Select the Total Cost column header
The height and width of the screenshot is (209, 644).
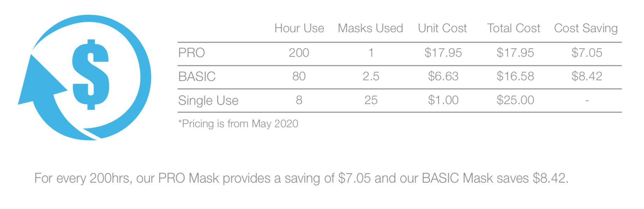[x=513, y=28]
